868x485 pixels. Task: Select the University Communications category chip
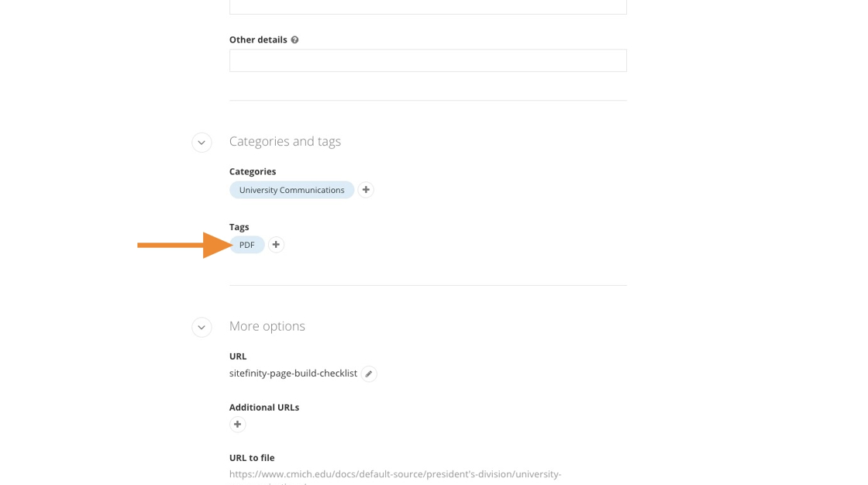coord(291,190)
